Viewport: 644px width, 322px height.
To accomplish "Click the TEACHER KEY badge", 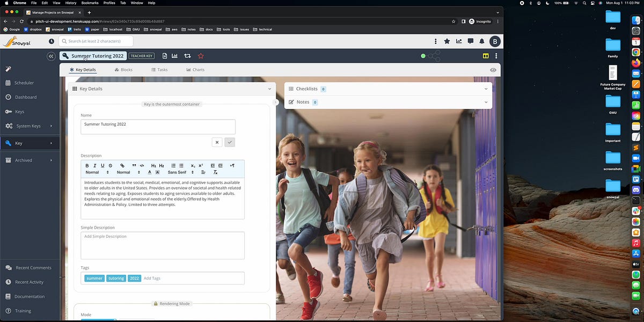I will 142,56.
